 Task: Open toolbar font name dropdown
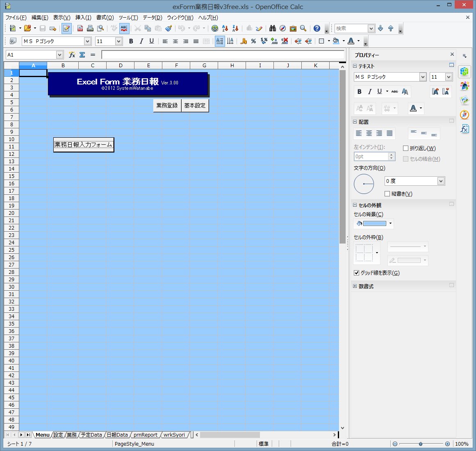87,41
